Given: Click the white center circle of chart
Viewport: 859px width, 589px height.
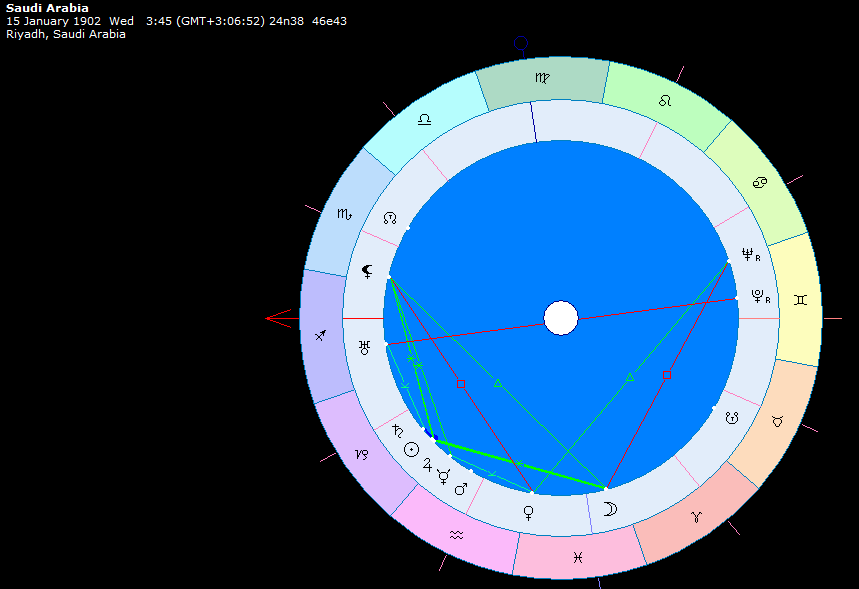Looking at the screenshot, I should (561, 319).
